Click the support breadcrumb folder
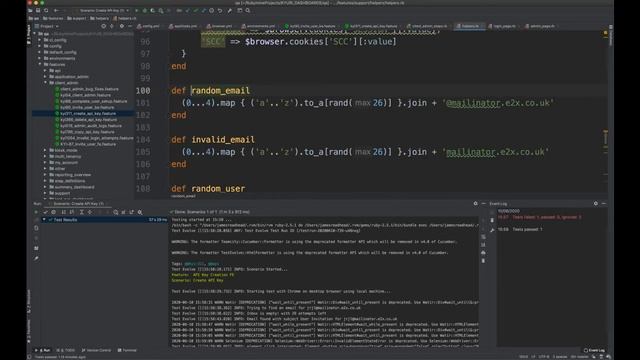 [77, 18]
